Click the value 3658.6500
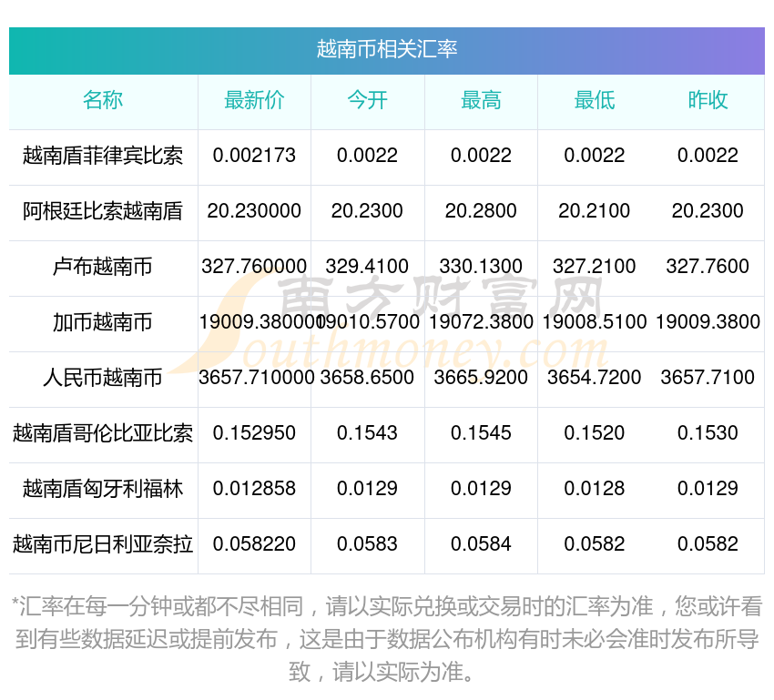The width and height of the screenshot is (774, 700). click(x=367, y=378)
